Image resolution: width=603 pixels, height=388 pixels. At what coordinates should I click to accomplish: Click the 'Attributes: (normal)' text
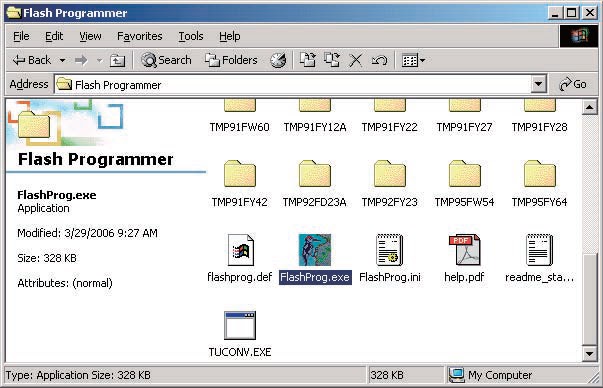(x=65, y=283)
